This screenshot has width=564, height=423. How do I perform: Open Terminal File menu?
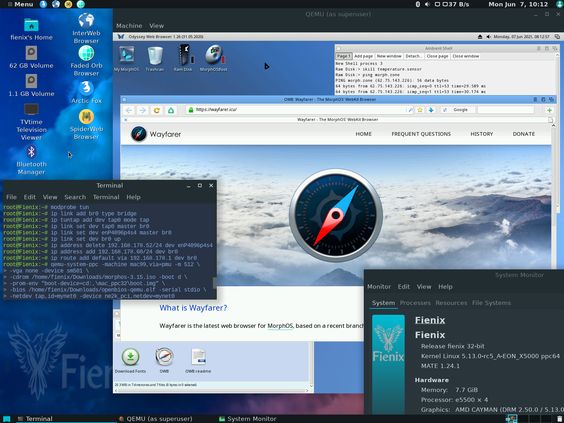pos(11,197)
